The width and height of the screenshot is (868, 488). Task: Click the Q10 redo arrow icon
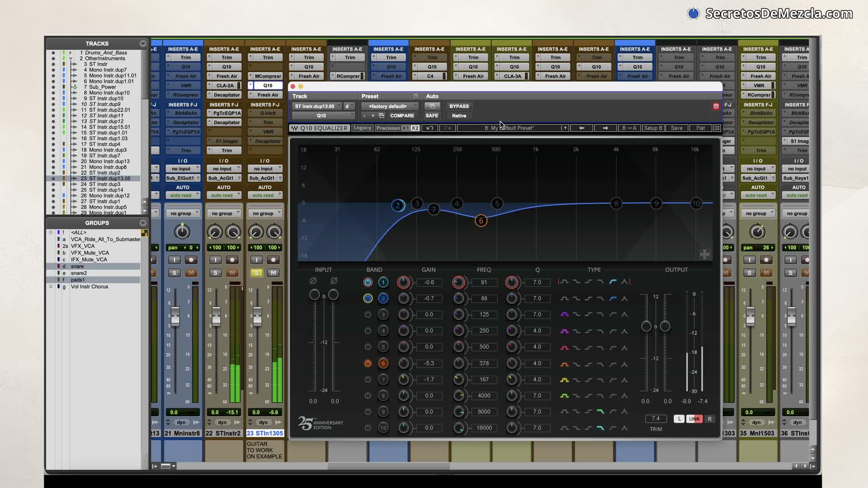point(447,128)
